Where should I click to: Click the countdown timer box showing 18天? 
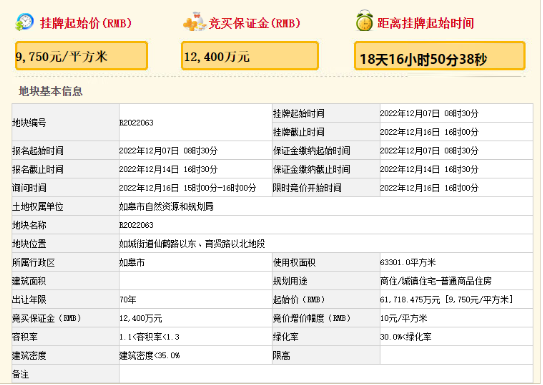[x=439, y=56]
